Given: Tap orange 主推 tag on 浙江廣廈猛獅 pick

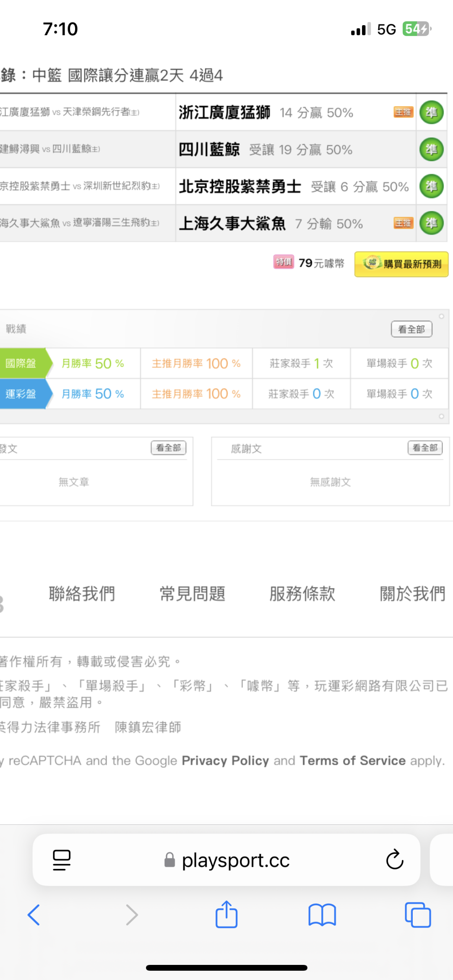Looking at the screenshot, I should point(403,112).
